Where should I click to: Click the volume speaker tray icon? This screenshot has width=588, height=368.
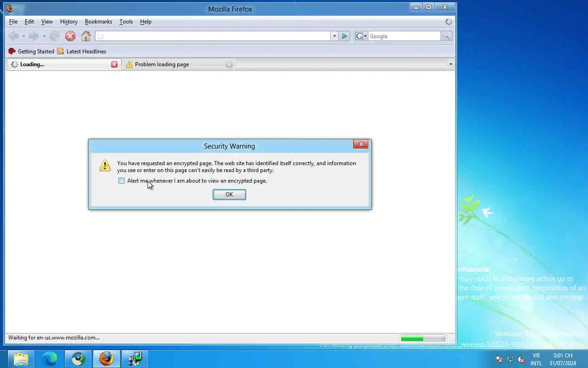pyautogui.click(x=521, y=359)
